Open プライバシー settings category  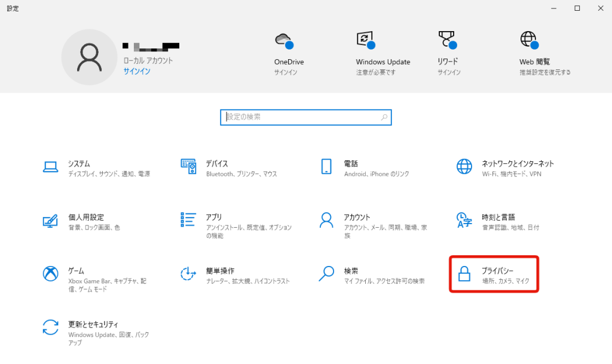click(494, 274)
